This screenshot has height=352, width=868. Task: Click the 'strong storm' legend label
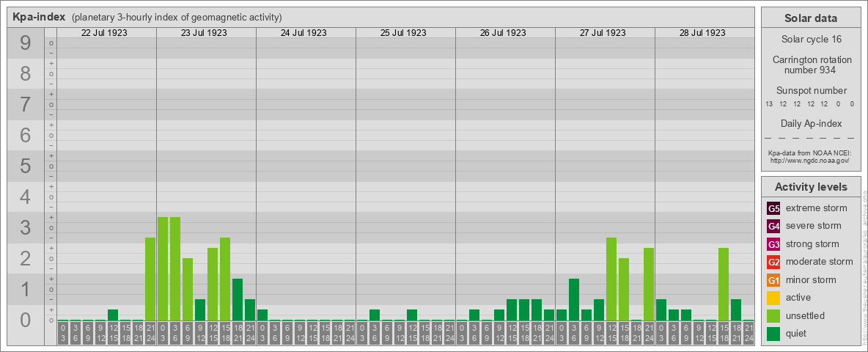(x=812, y=244)
